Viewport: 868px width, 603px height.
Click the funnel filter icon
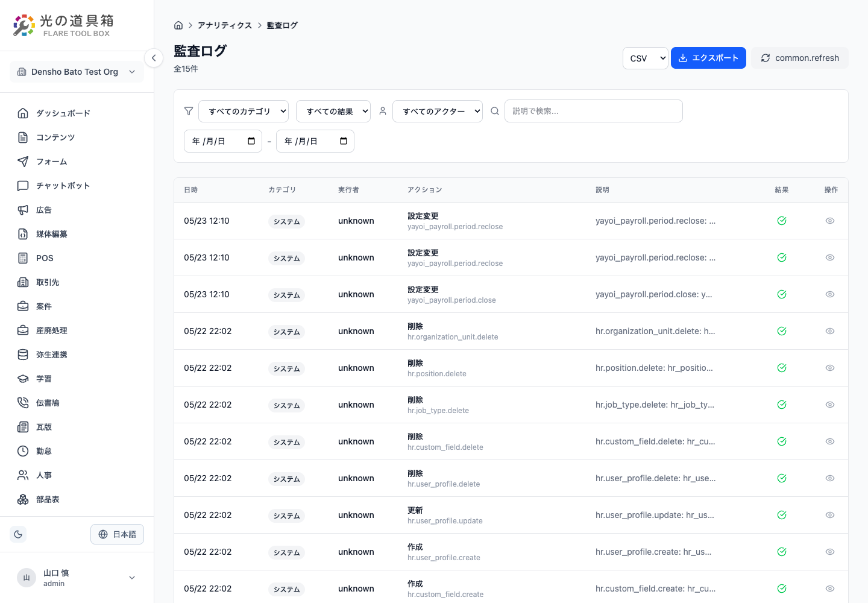(x=189, y=111)
